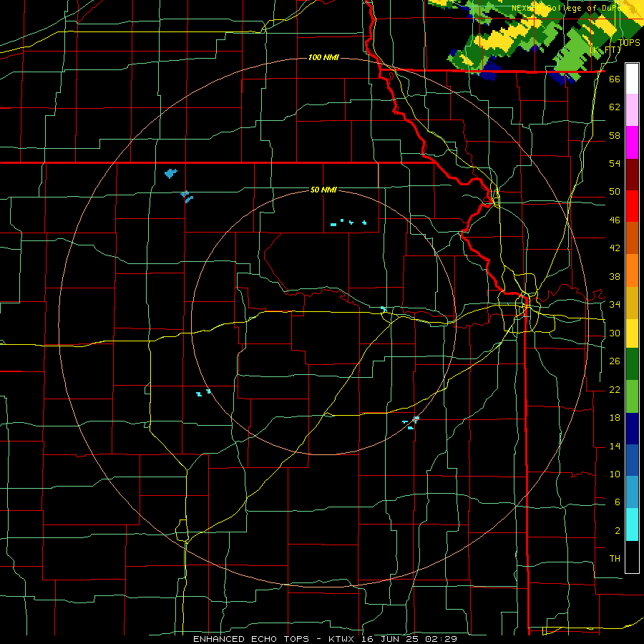Click the legend value '46'
Image resolution: width=644 pixels, height=644 pixels.
(615, 220)
